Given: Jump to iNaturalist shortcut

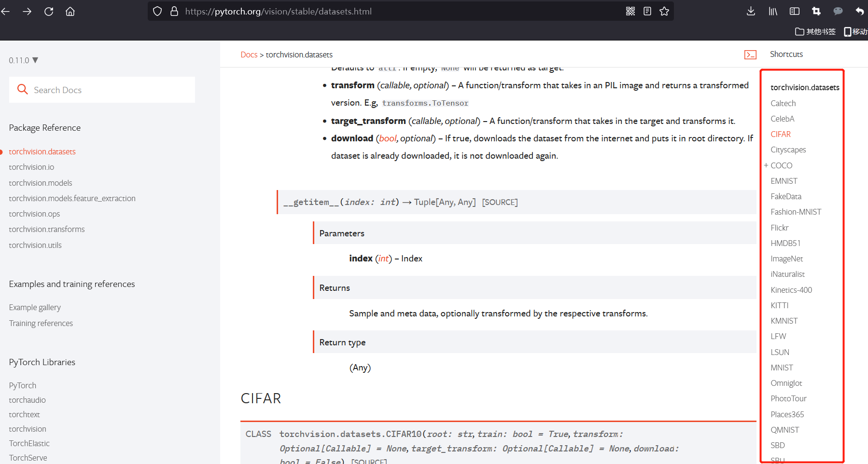Looking at the screenshot, I should coord(788,274).
